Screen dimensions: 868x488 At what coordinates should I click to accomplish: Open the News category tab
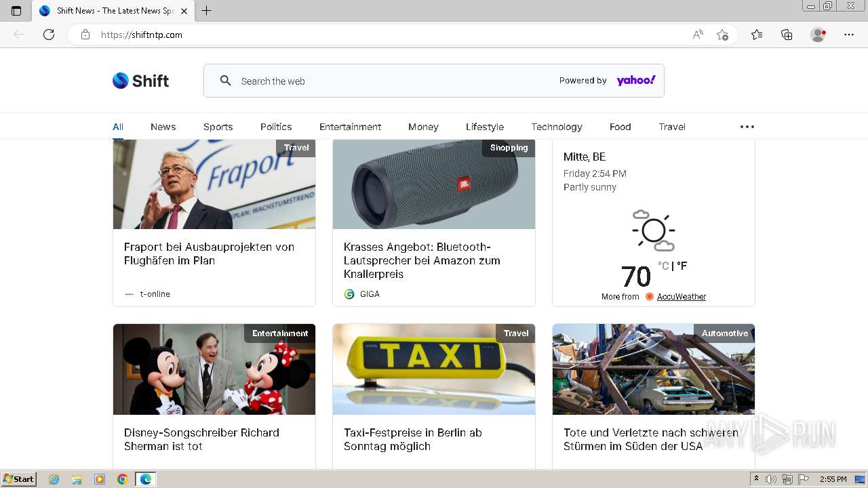pyautogui.click(x=163, y=127)
